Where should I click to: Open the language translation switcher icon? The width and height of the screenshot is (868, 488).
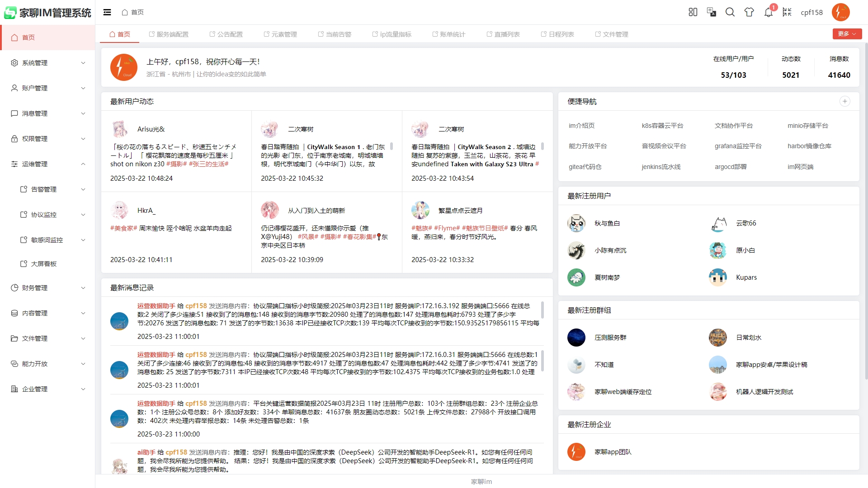coord(711,12)
